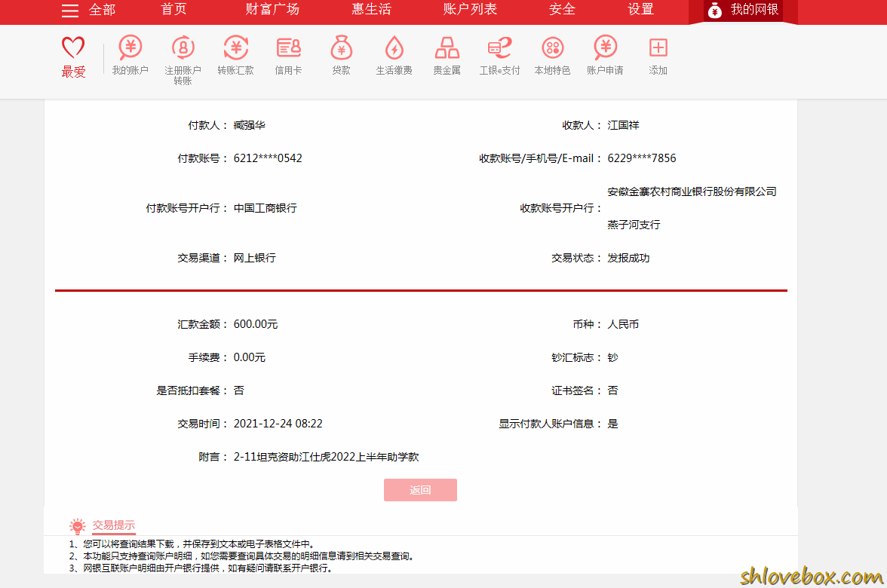Screen dimensions: 887x588
Task: Click tip line 1 about 查询结果下载
Action: click(x=192, y=544)
